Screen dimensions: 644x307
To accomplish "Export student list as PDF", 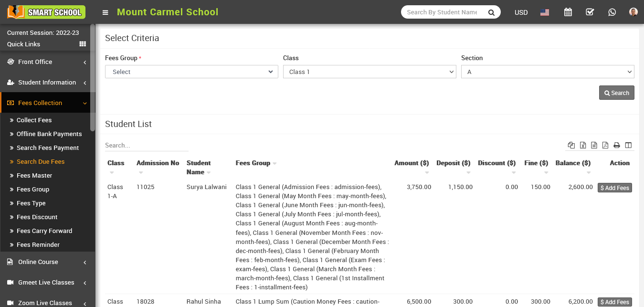I will pos(605,145).
